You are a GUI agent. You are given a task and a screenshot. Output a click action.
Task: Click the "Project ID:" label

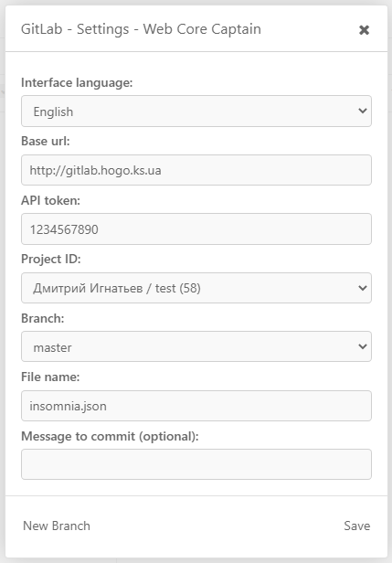51,259
